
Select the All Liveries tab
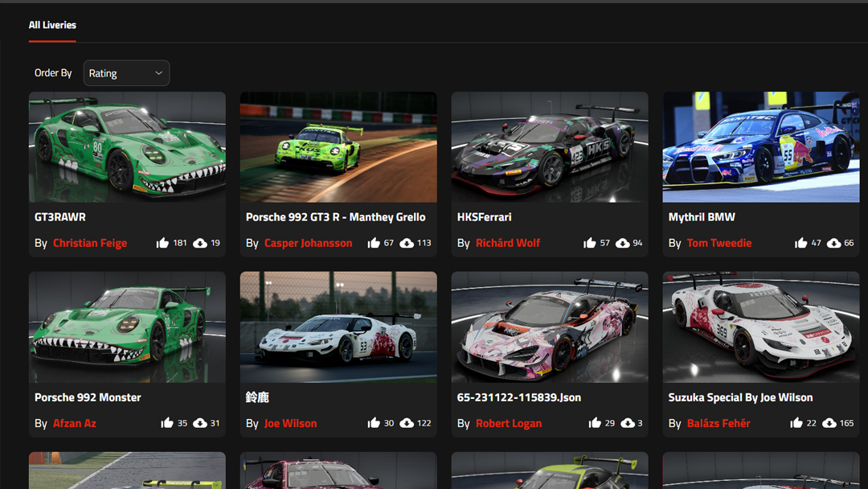tap(52, 25)
